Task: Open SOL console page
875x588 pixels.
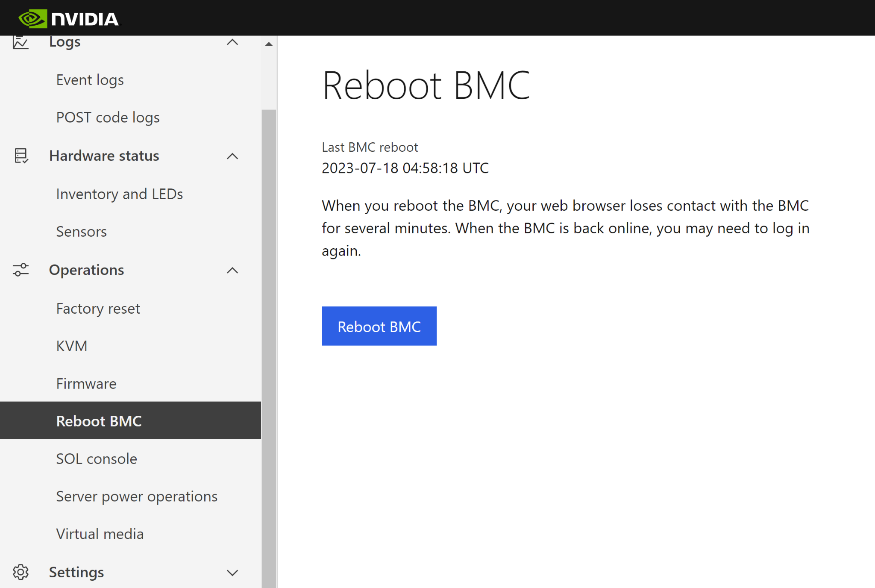Action: pyautogui.click(x=97, y=459)
